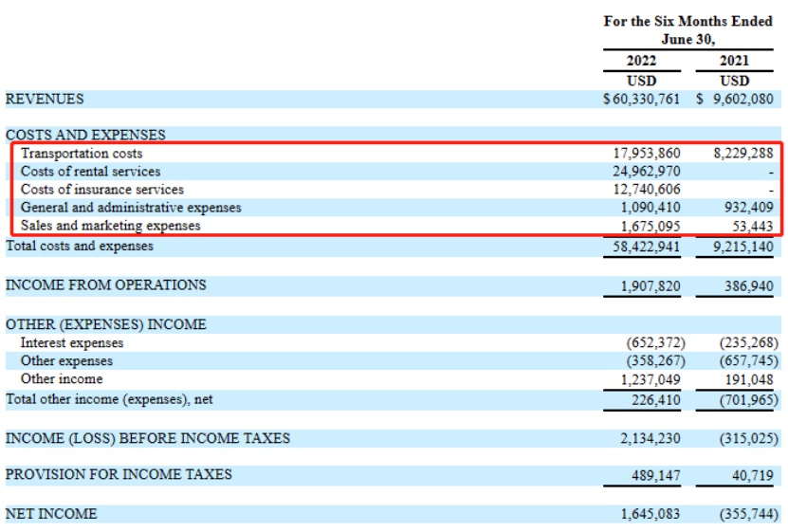Click the Transportation costs row label
This screenshot has height=532, width=788.
pos(82,153)
